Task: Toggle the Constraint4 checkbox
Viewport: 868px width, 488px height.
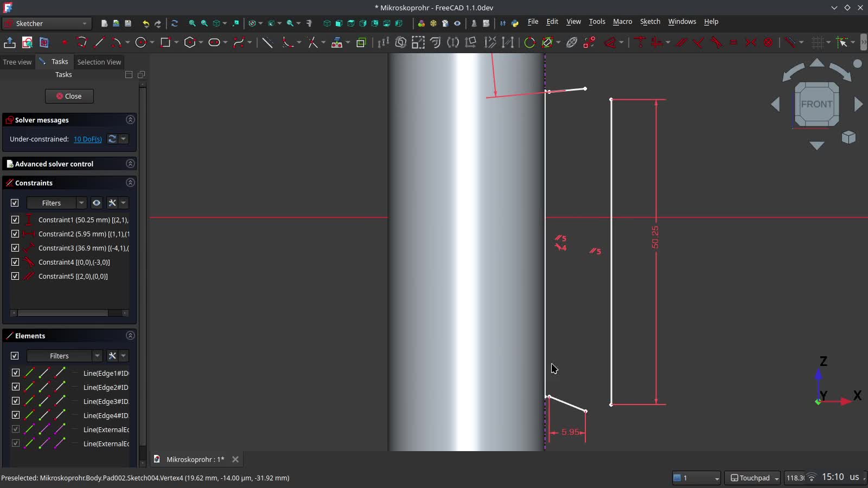Action: coord(15,262)
